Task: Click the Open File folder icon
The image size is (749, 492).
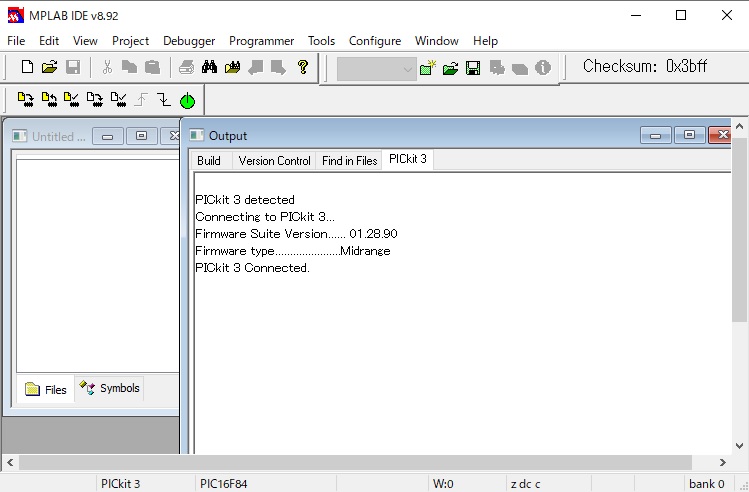Action: coord(49,67)
